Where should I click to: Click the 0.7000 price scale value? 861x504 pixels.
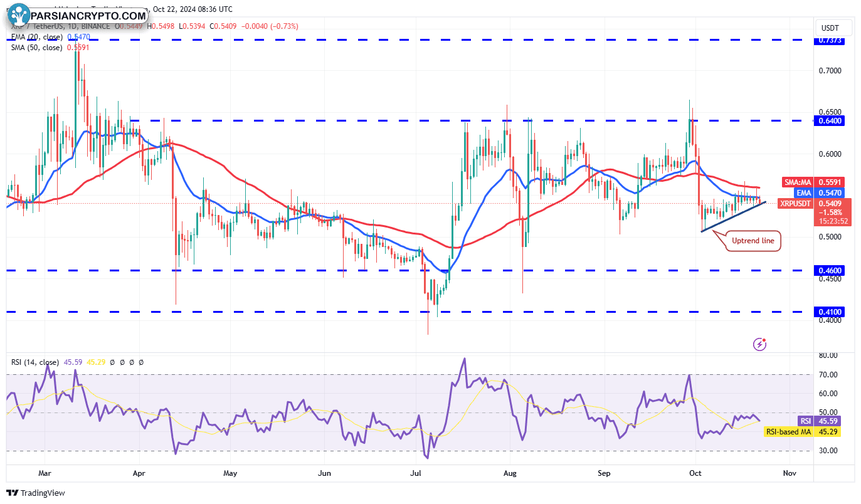[x=830, y=70]
